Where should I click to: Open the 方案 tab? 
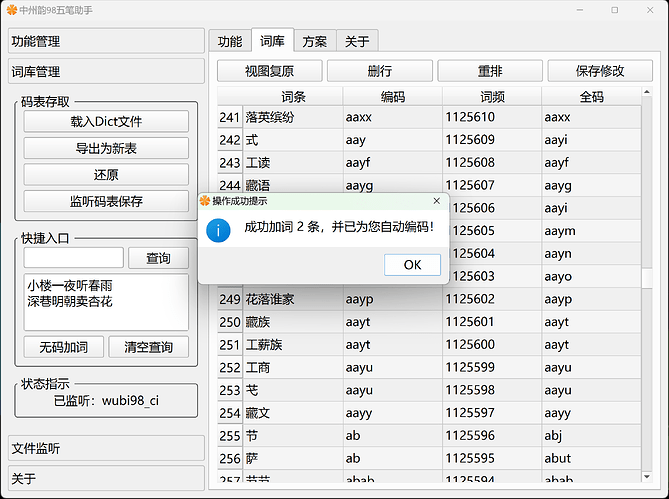[x=314, y=41]
